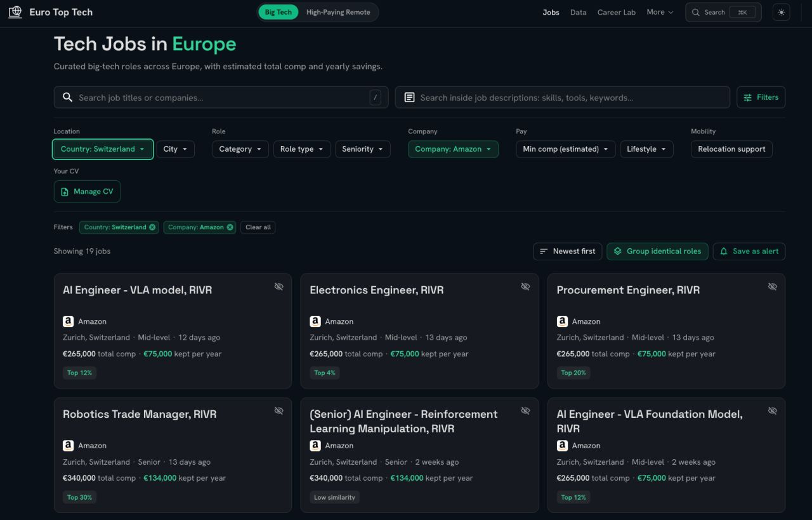Expand the More menu in navigation
The image size is (812, 520).
(x=660, y=12)
